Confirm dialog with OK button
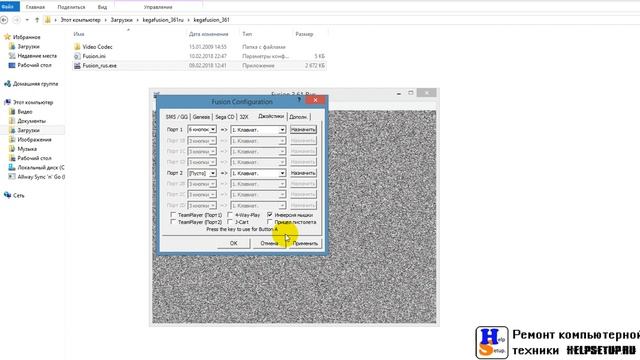Screen dimensions: 640x360 click(x=233, y=243)
